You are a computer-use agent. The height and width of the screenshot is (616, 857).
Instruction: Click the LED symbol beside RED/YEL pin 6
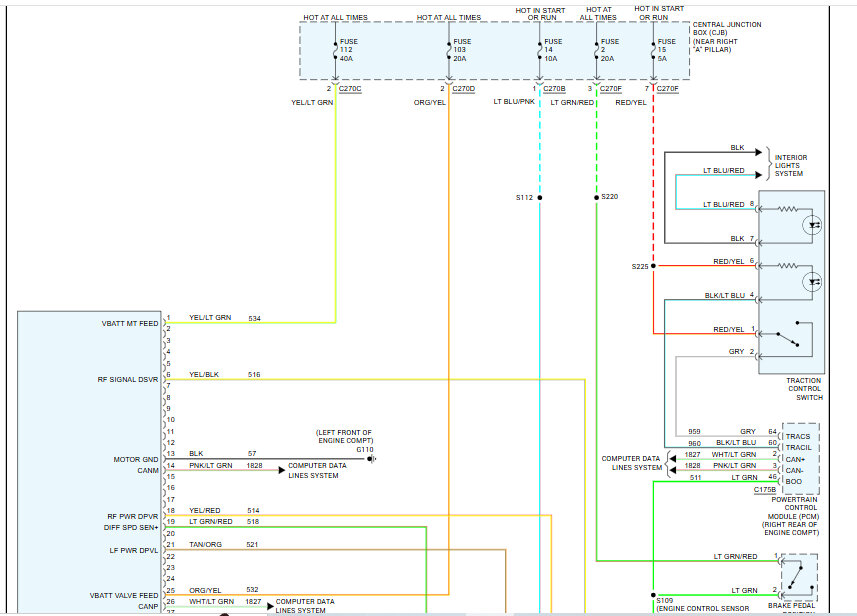(812, 282)
